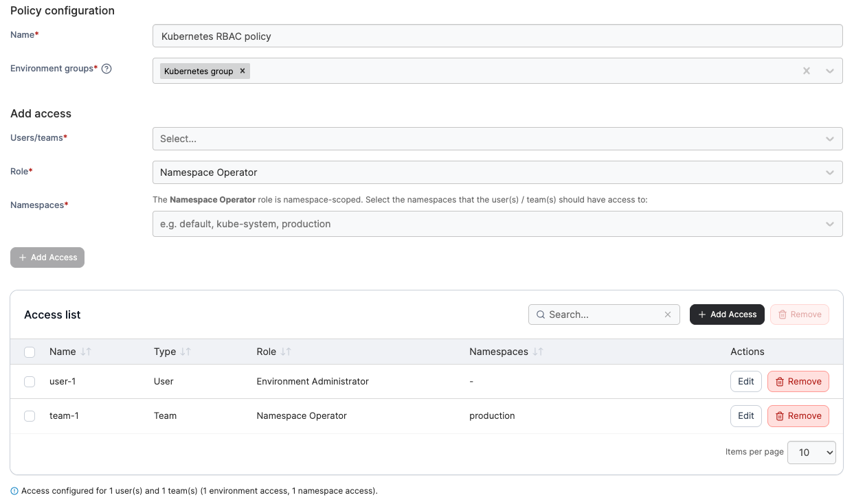
Task: Clear the access list search field
Action: [x=667, y=314]
